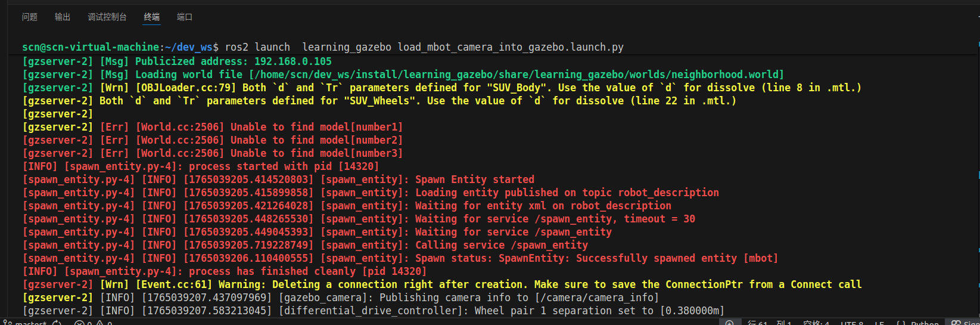Image resolution: width=980 pixels, height=325 pixels.
Task: Open the 调试控制台 debug console tab
Action: click(107, 17)
